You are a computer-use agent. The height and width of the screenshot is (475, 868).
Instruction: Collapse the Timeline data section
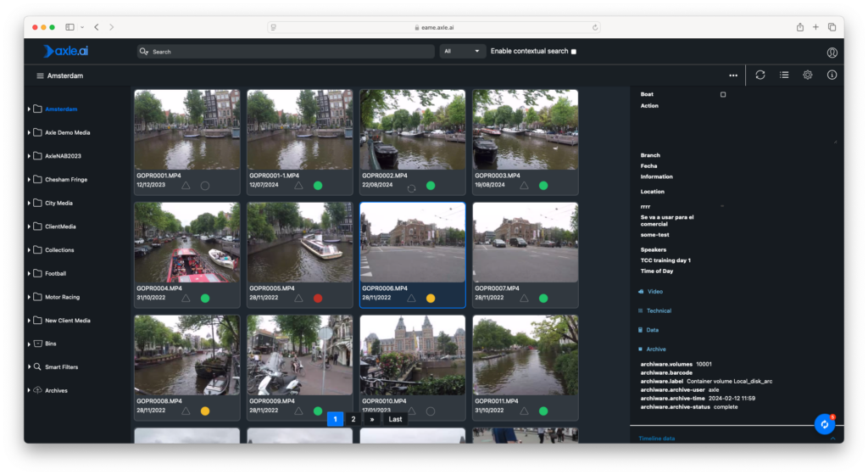coord(832,439)
